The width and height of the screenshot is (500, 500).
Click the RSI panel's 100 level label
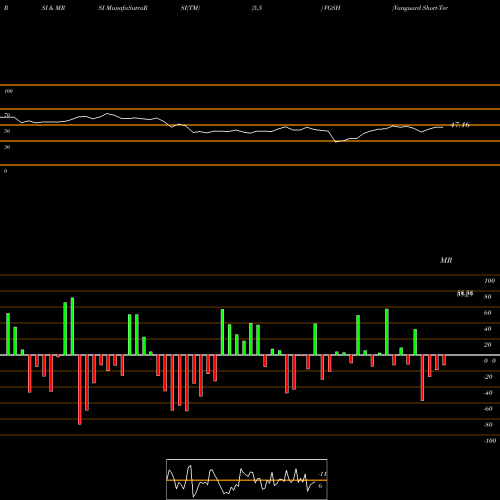[8, 91]
